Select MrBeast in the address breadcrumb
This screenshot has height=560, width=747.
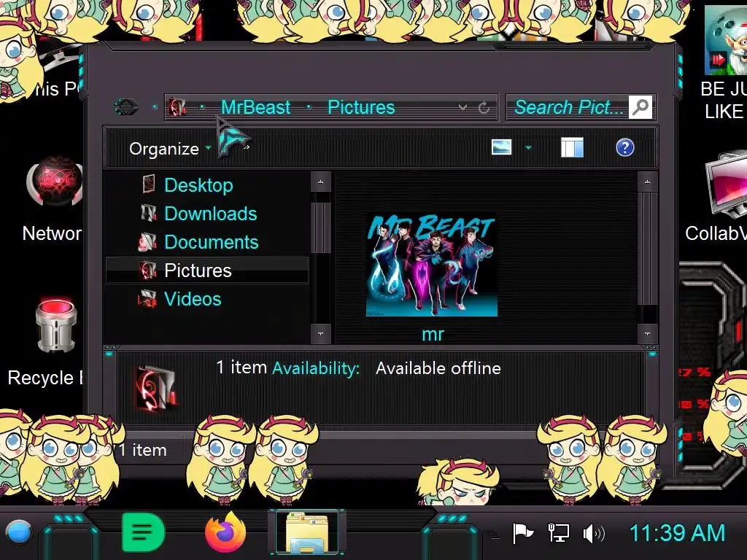click(x=255, y=107)
